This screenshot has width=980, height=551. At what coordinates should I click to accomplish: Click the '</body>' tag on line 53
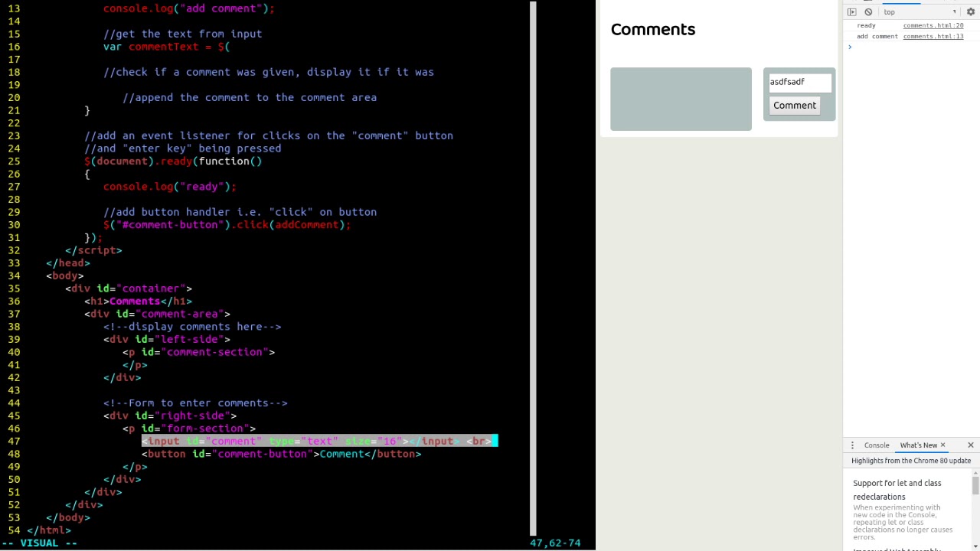68,517
